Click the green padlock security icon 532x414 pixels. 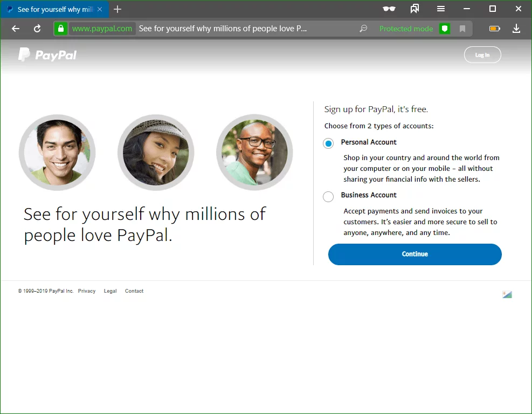(61, 29)
